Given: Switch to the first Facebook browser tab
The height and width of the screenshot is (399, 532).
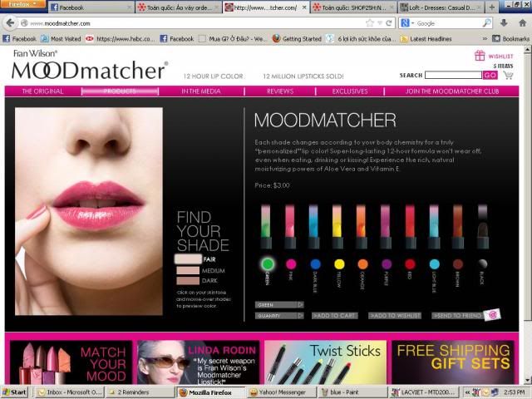Looking at the screenshot, I should (91, 7).
